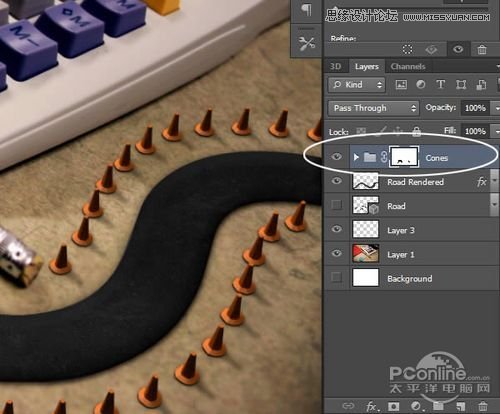
Task: Select the 'Road Rendered' layer name
Action: [415, 182]
